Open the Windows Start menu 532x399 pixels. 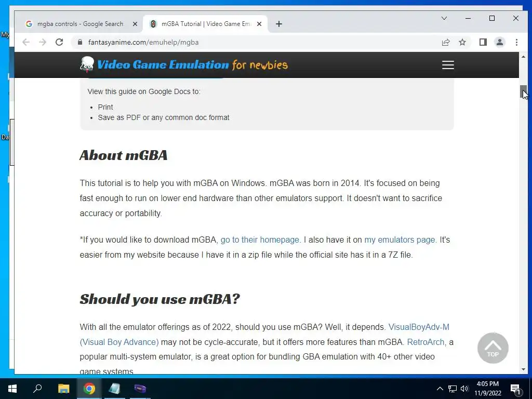[12, 389]
